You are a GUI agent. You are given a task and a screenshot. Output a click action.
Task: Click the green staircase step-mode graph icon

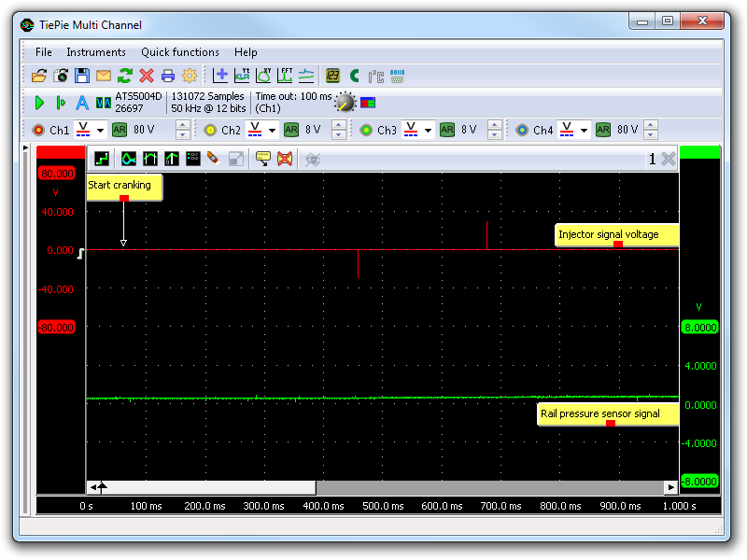click(102, 159)
